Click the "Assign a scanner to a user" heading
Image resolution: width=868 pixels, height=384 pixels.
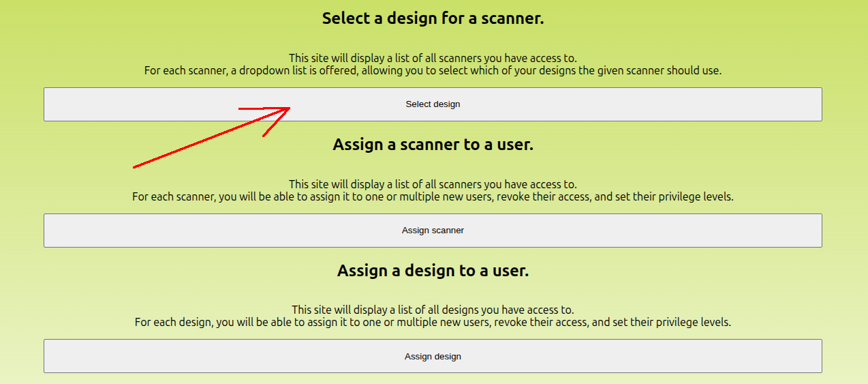433,145
